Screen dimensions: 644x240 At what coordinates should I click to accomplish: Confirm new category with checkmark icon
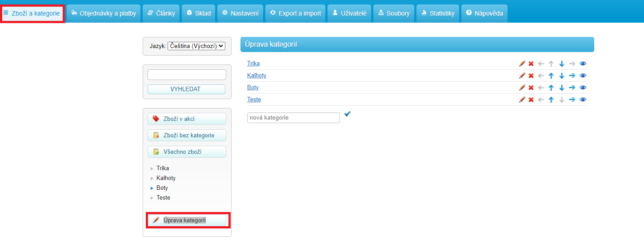coord(348,114)
